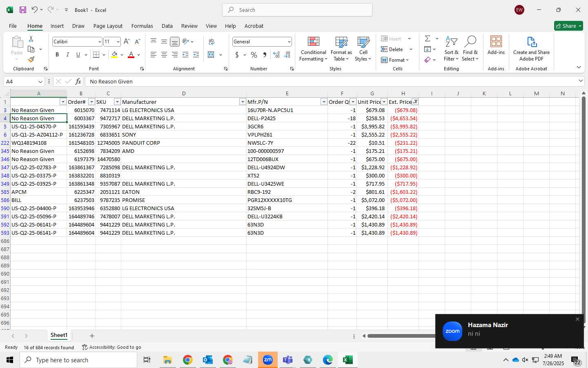Center cell text horizontally
588x368 pixels.
pyautogui.click(x=164, y=55)
